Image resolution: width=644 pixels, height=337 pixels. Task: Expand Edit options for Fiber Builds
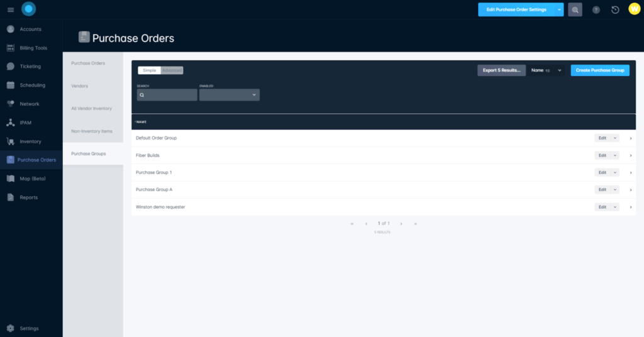click(x=615, y=155)
